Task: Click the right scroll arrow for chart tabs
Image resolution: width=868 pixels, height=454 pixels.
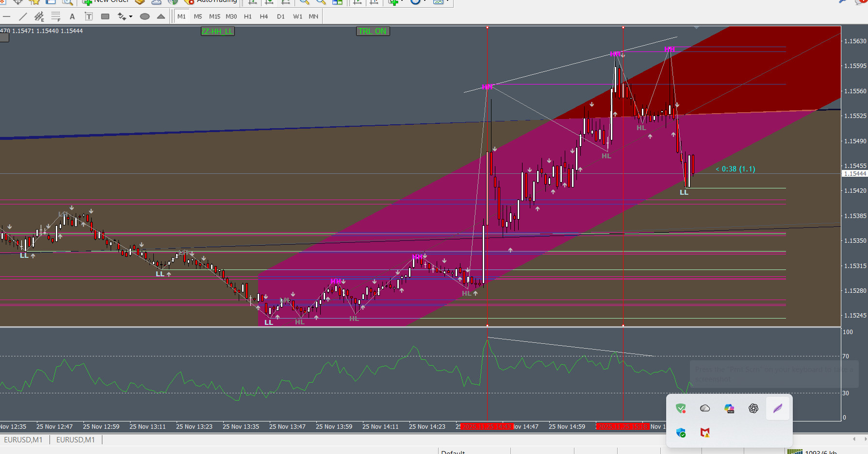Action: click(865, 439)
